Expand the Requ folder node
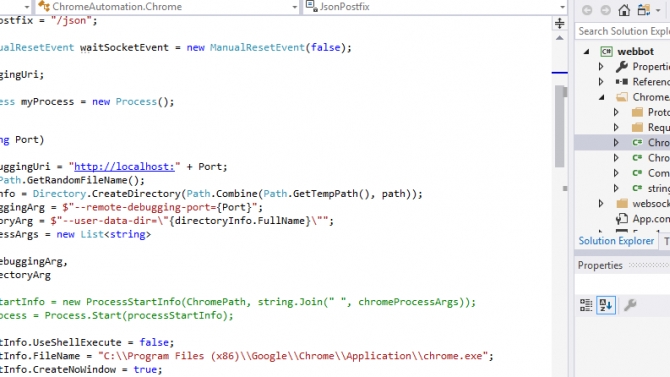670x377 pixels. tap(616, 127)
